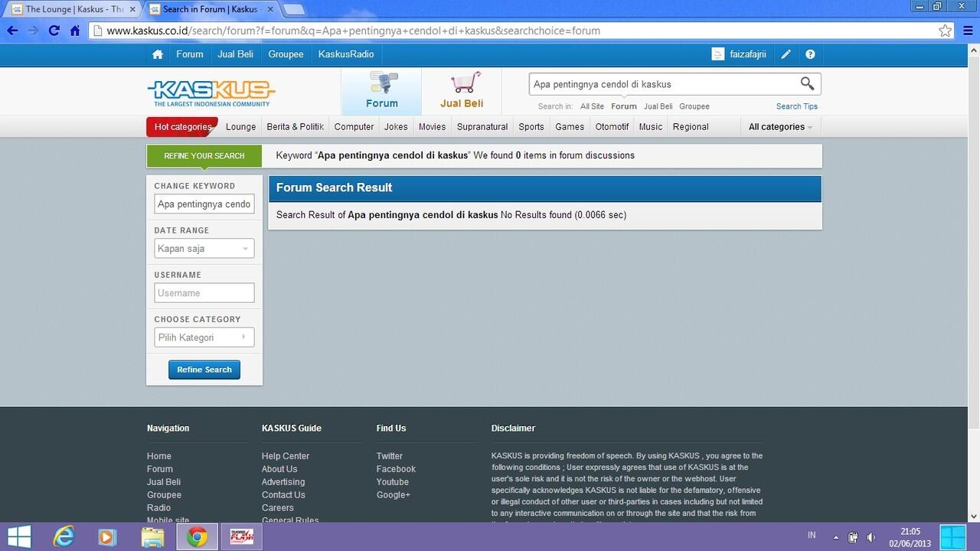This screenshot has width=980, height=551.
Task: Open File Explorer from the taskbar
Action: tap(152, 536)
